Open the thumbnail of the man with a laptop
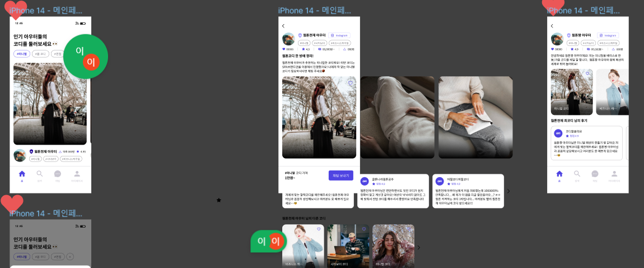The height and width of the screenshot is (268, 644). click(348, 246)
